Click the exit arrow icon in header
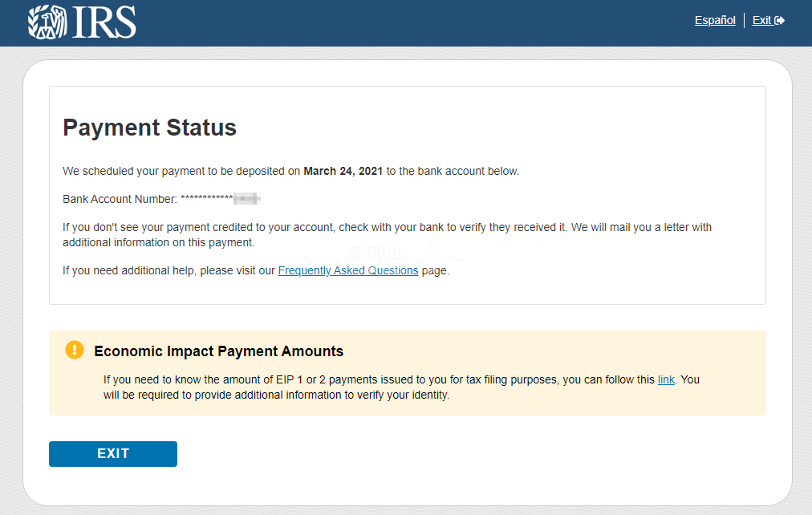 (x=779, y=21)
